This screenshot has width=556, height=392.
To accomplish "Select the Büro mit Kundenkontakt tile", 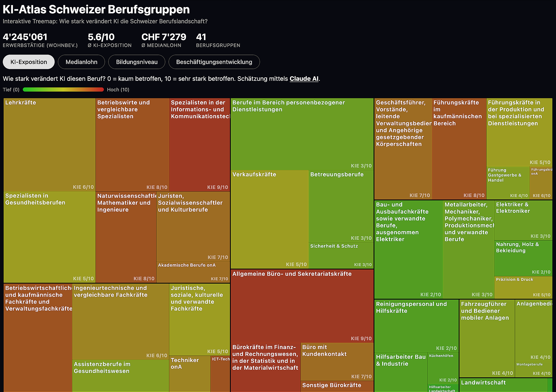I will (337, 361).
